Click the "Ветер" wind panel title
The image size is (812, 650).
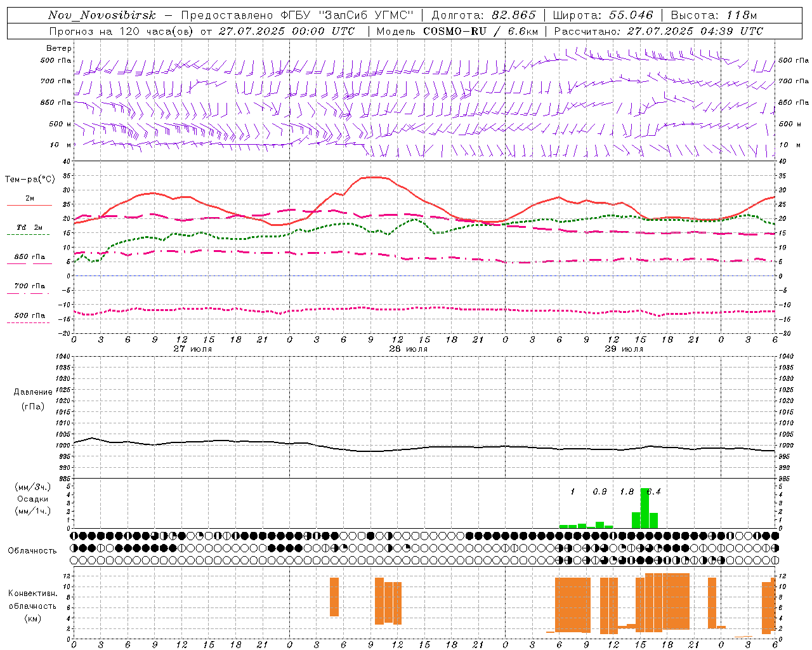click(59, 48)
